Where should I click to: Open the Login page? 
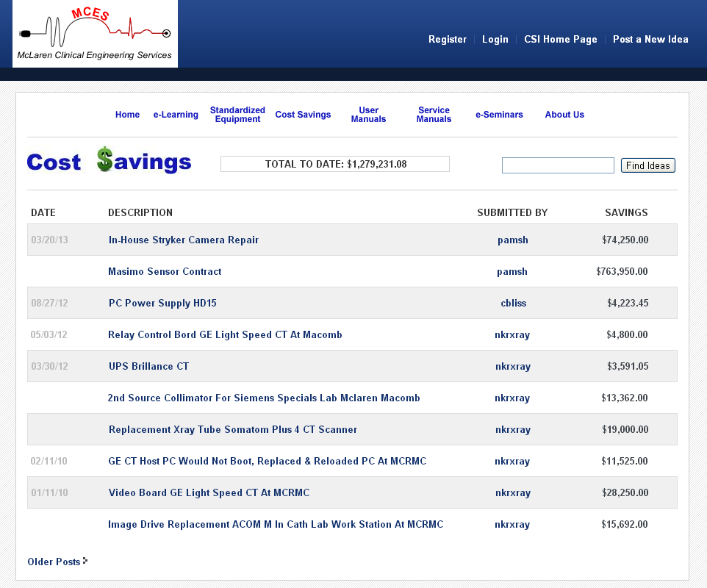click(495, 40)
